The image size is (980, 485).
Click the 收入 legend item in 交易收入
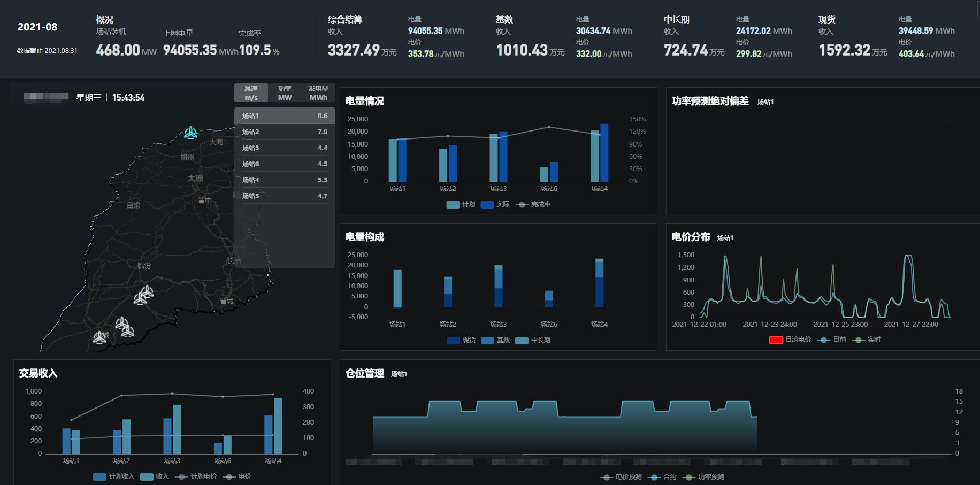tap(147, 477)
